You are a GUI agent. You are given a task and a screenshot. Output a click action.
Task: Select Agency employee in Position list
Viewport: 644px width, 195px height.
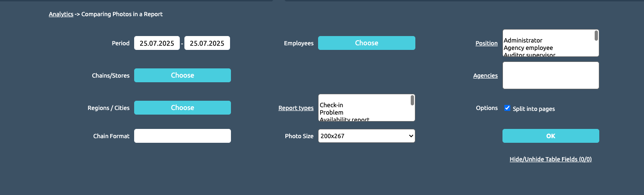coord(528,48)
